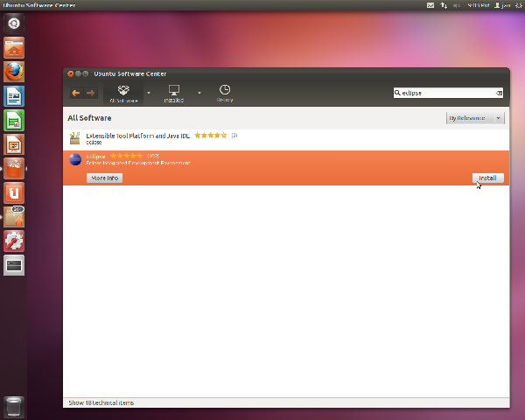Clear the search text with the clear icon
Image resolution: width=525 pixels, height=420 pixels.
[499, 93]
